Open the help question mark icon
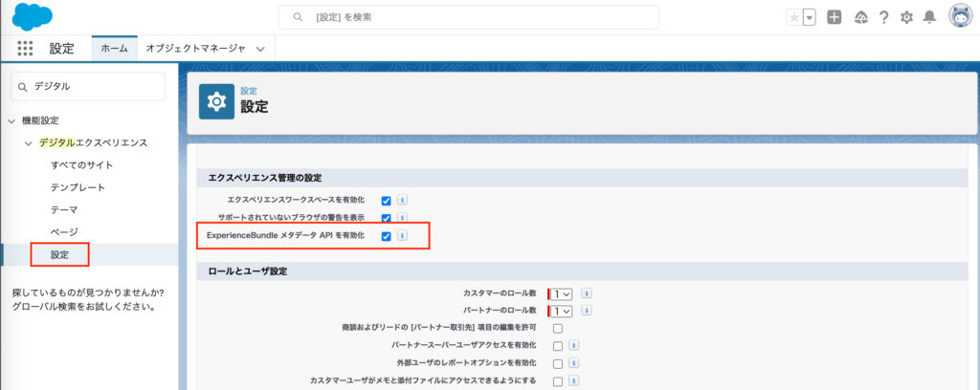The width and height of the screenshot is (980, 390). (883, 17)
